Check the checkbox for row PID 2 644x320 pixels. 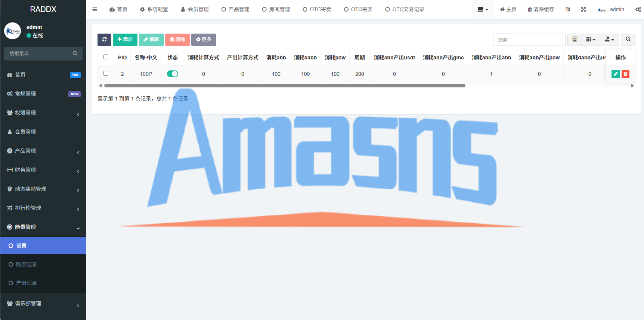pos(106,74)
